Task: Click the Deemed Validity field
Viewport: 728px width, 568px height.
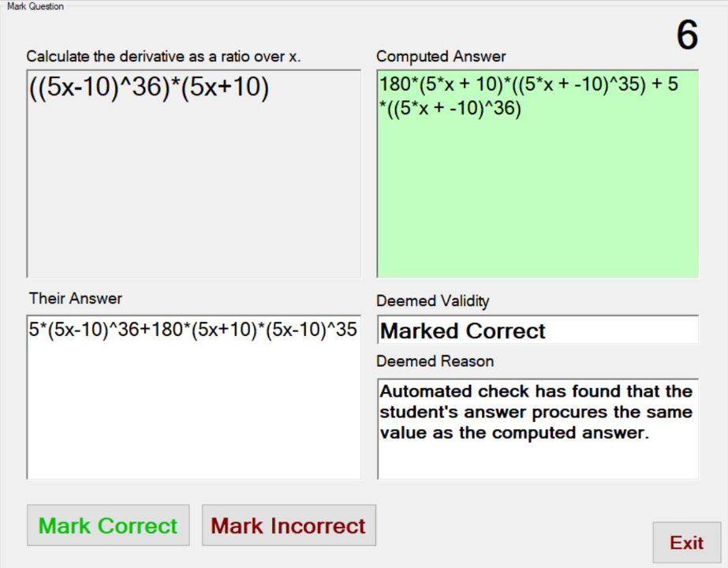Action: [x=538, y=331]
